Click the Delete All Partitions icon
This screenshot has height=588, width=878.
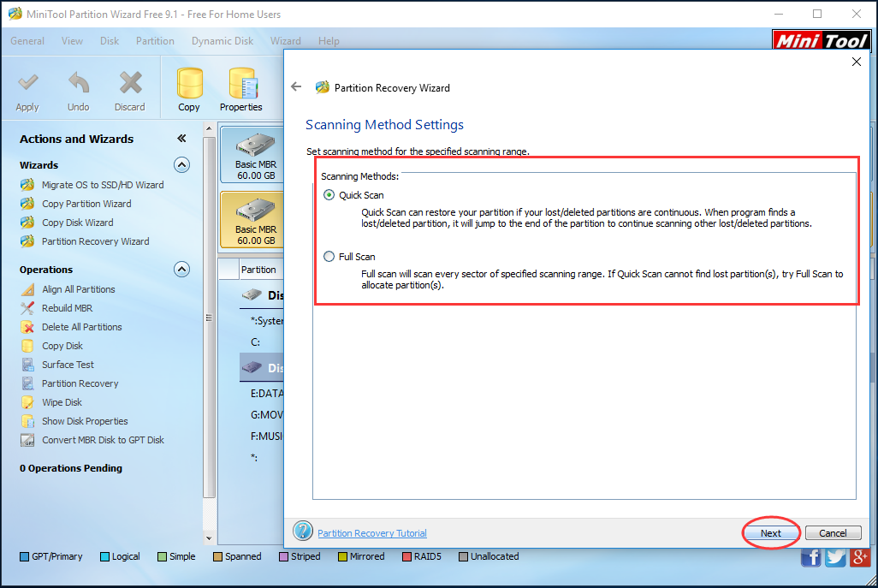[x=27, y=327]
